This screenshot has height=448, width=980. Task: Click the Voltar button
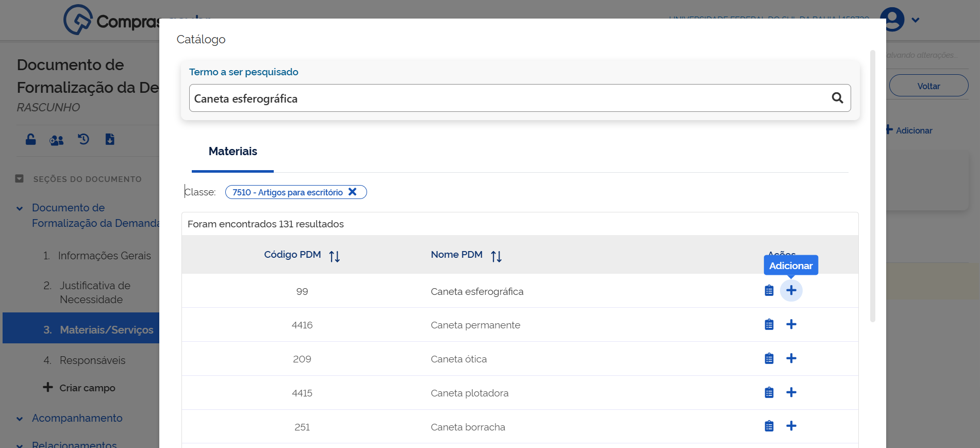(x=928, y=86)
